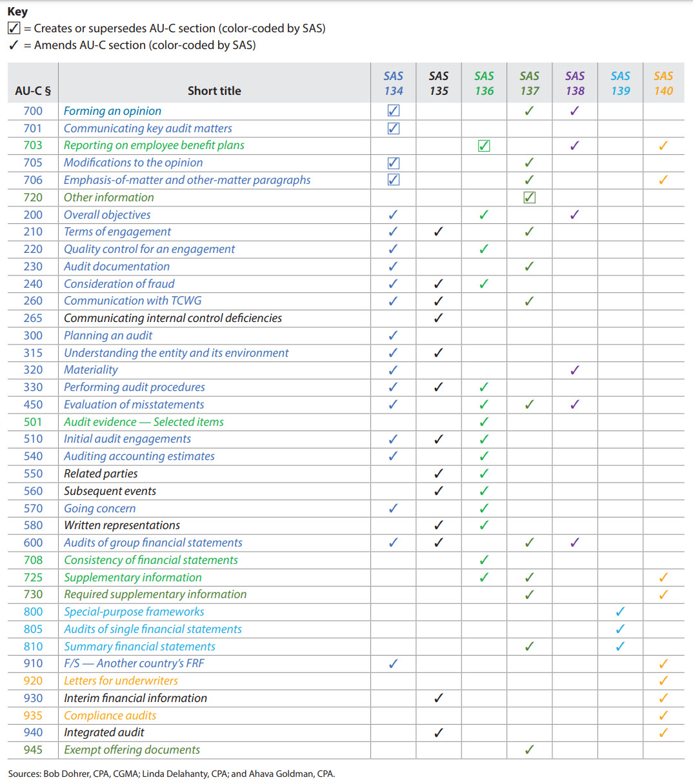
Task: Click the purple SAS 138 checkmark for Materiality
Action: click(574, 370)
